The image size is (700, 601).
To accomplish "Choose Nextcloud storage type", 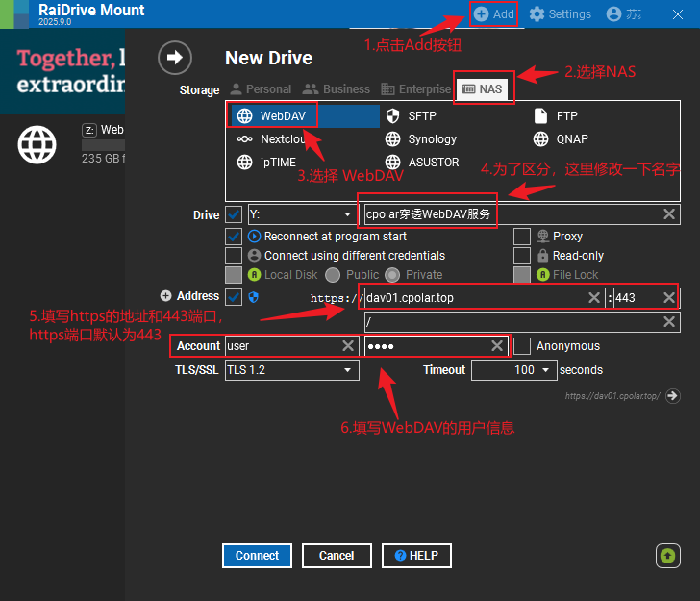I will click(x=270, y=139).
